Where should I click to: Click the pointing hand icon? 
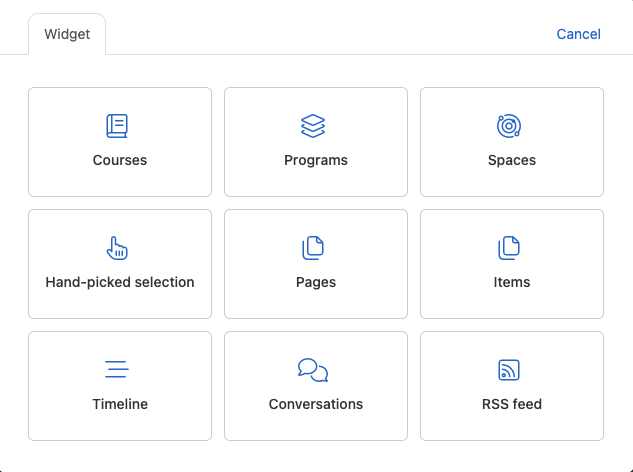point(118,248)
